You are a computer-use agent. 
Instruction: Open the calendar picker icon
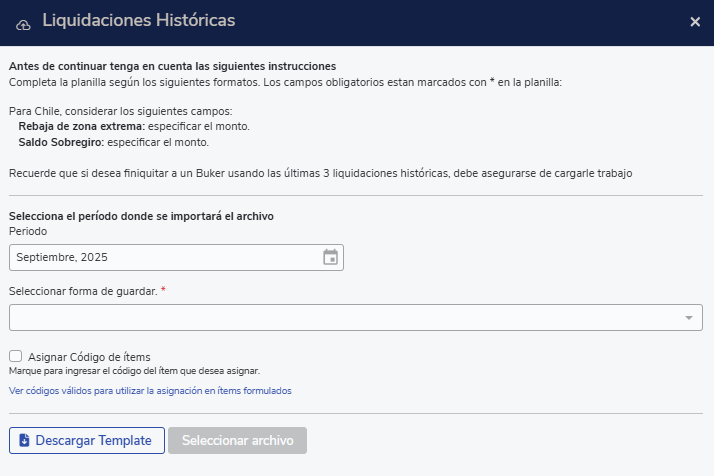[x=331, y=257]
